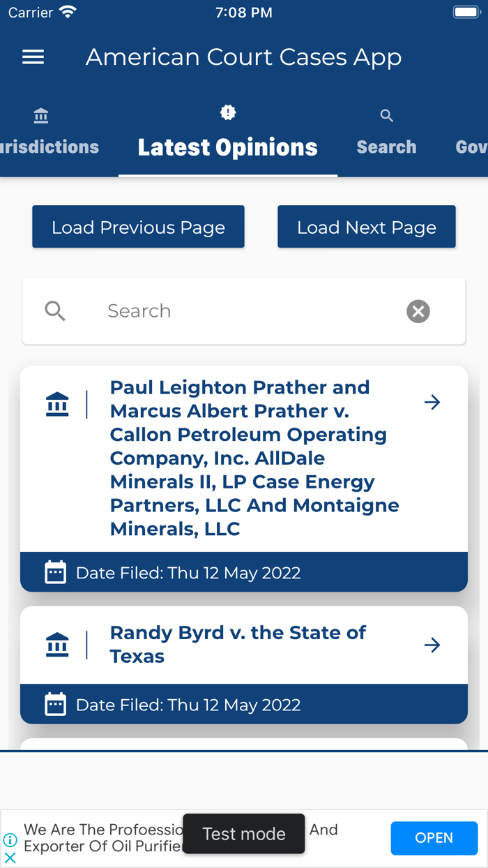The height and width of the screenshot is (868, 488).
Task: Click the Load Next Page button
Action: tap(366, 226)
